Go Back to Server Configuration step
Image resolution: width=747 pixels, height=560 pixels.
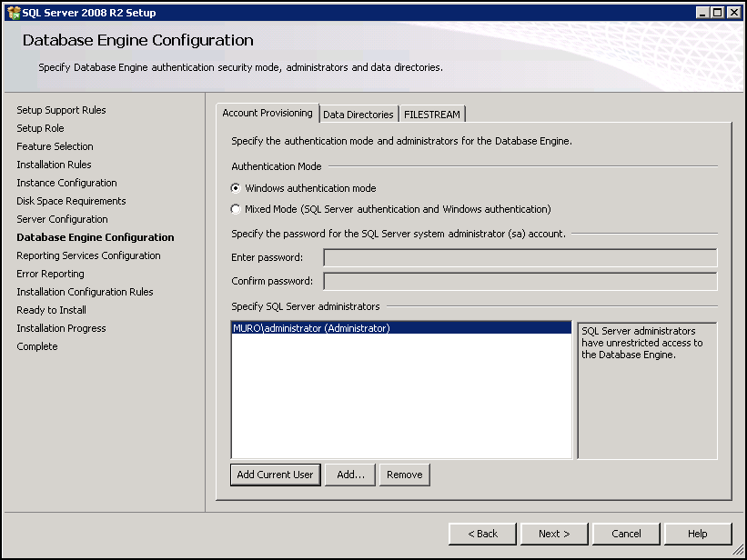(x=482, y=534)
